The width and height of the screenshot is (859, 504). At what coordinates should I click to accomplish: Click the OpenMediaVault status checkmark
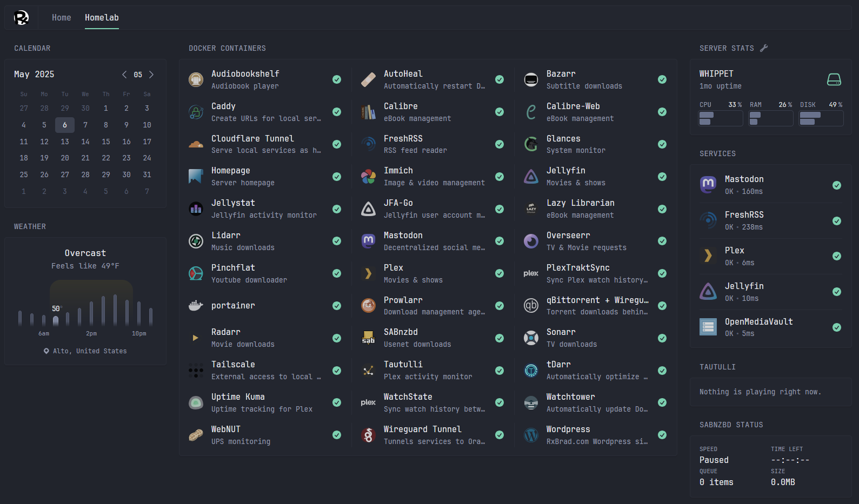pos(837,327)
